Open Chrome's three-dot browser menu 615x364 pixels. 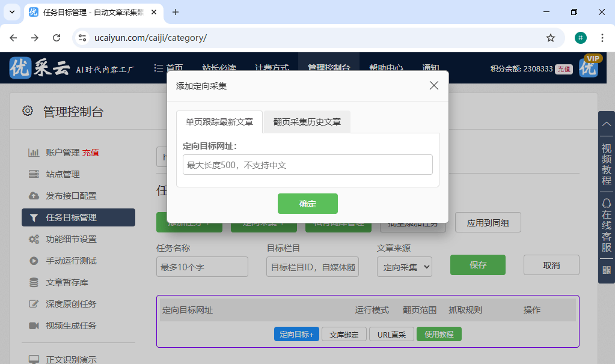tap(602, 37)
